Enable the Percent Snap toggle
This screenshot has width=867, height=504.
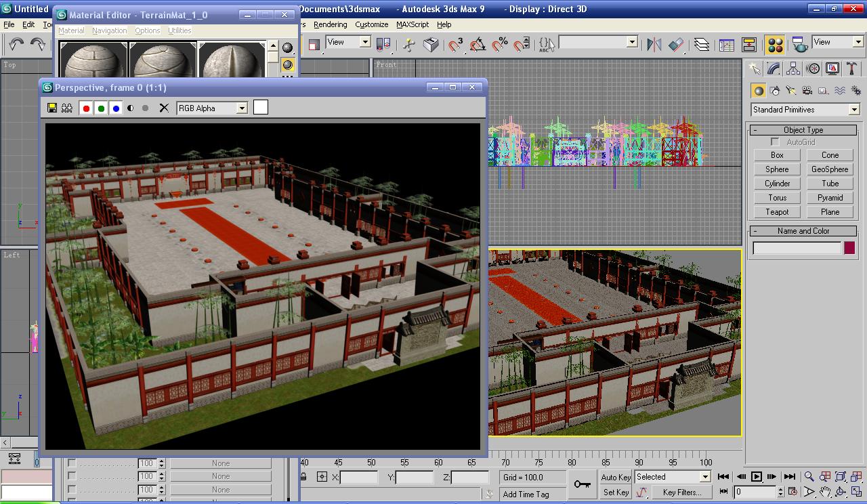pyautogui.click(x=500, y=45)
